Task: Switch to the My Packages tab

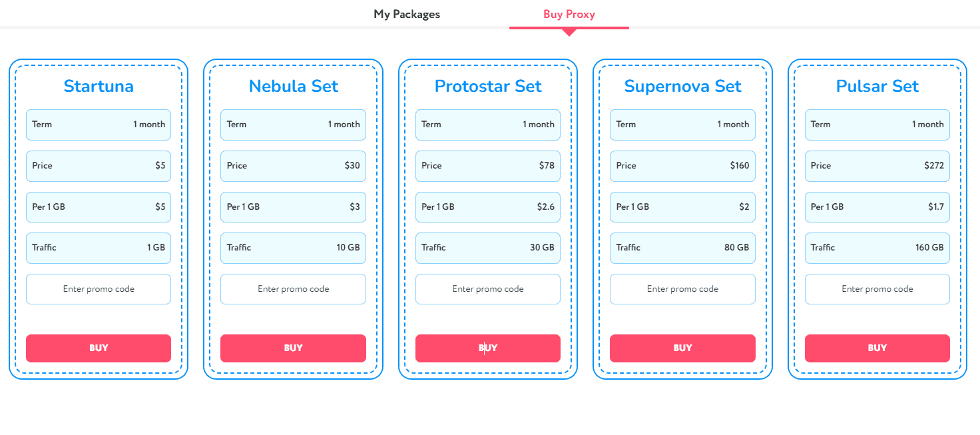Action: coord(406,13)
